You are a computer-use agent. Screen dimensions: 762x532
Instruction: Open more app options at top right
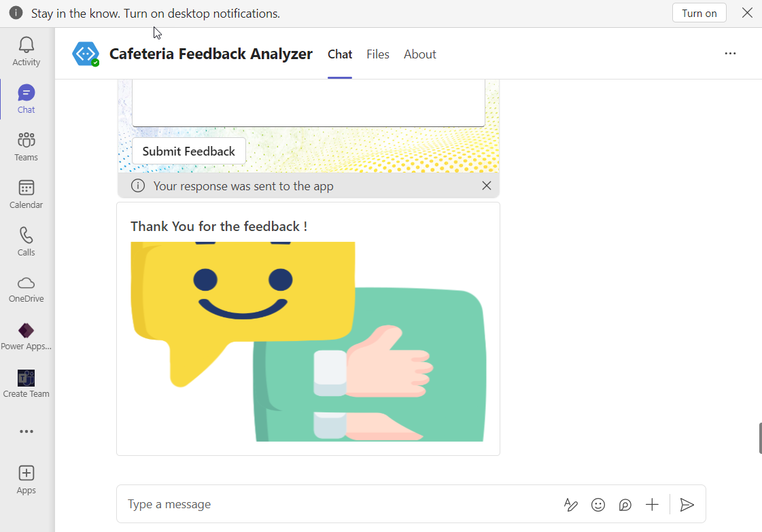click(x=730, y=53)
